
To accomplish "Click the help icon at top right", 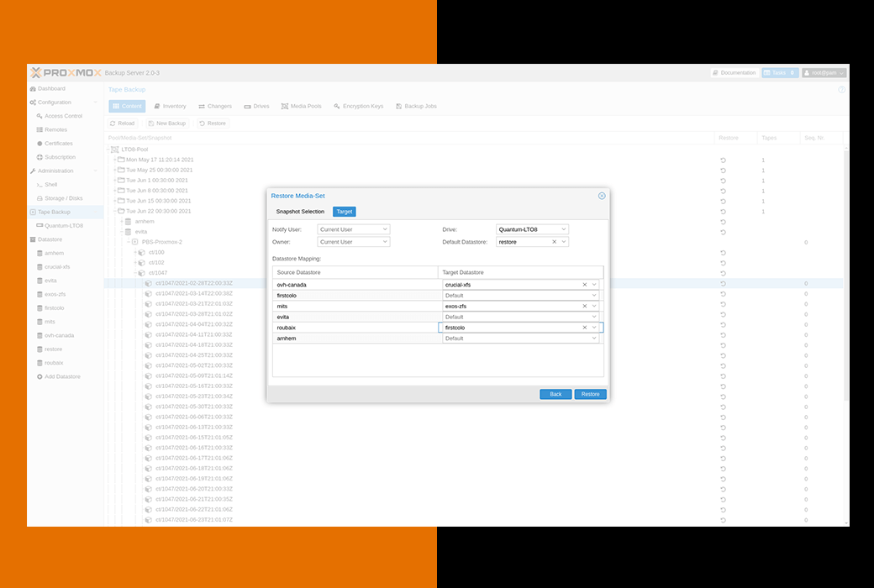I will coord(841,90).
